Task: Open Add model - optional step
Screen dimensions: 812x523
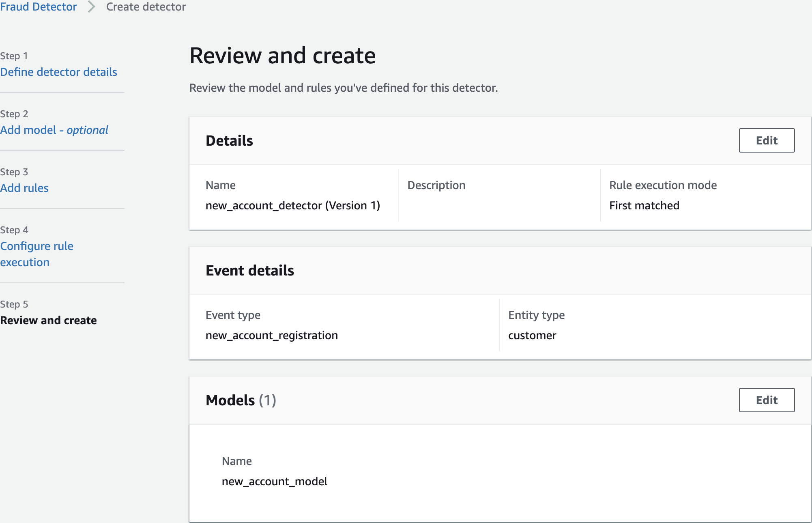Action: pyautogui.click(x=54, y=130)
